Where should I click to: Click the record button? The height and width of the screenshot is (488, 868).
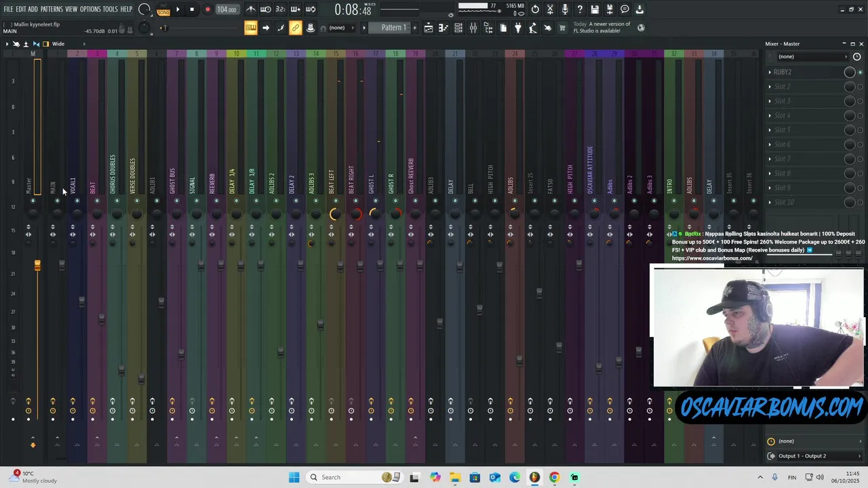208,9
